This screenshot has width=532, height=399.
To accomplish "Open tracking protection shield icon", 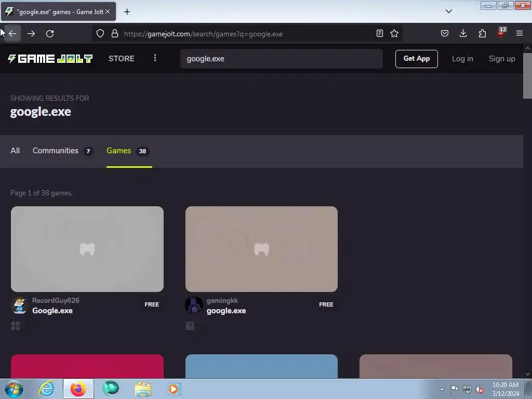I will (100, 34).
